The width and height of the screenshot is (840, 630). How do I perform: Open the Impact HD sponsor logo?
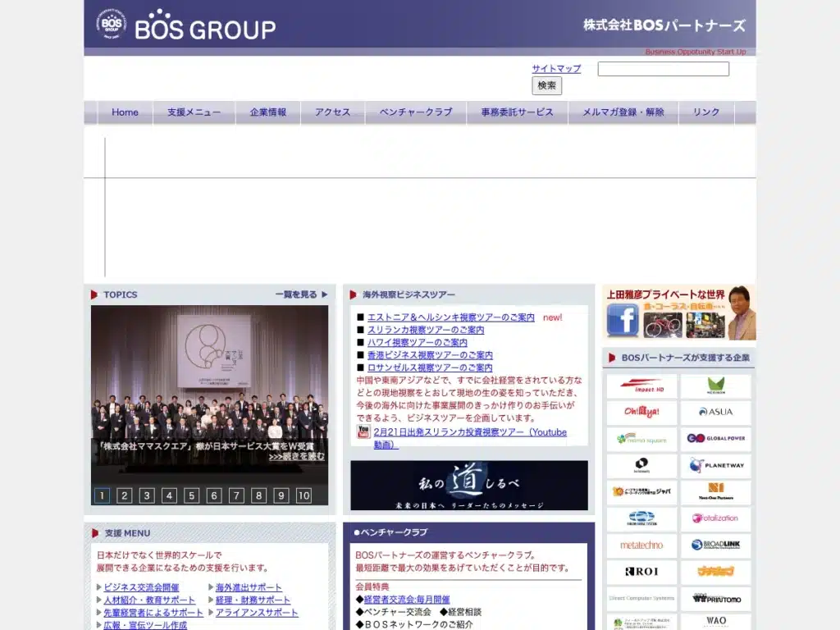[641, 386]
